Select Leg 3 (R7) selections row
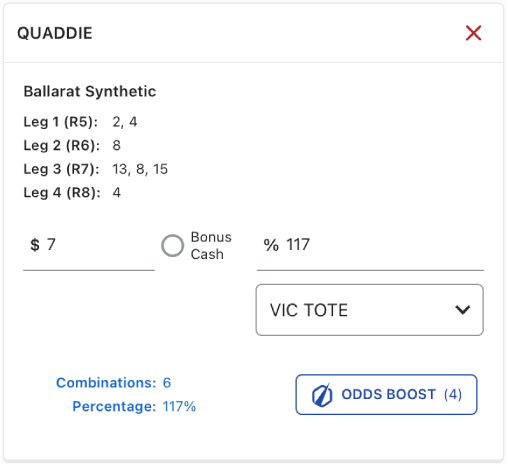Screen dimensions: 507x464 (x=95, y=169)
